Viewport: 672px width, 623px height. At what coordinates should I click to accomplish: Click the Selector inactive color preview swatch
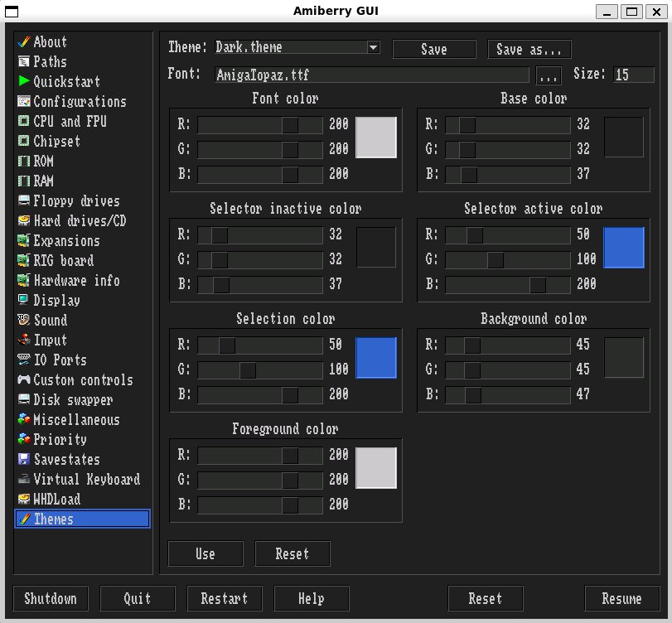tap(376, 248)
